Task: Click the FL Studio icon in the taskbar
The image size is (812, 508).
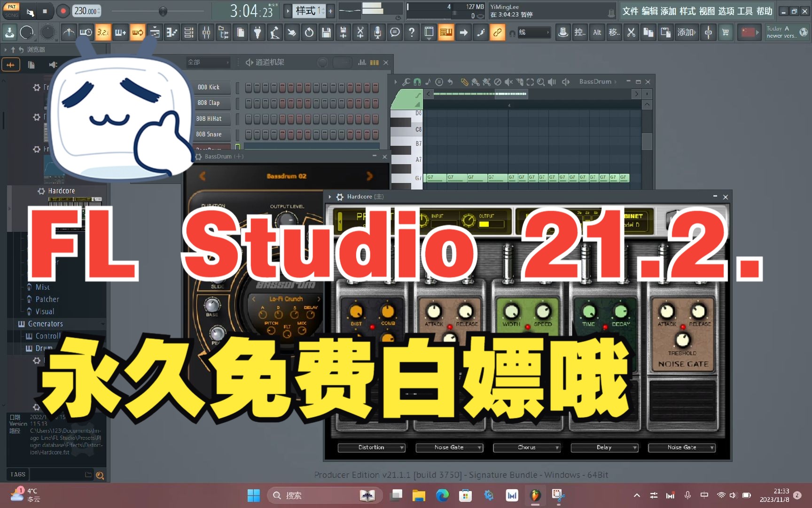Action: pos(535,495)
